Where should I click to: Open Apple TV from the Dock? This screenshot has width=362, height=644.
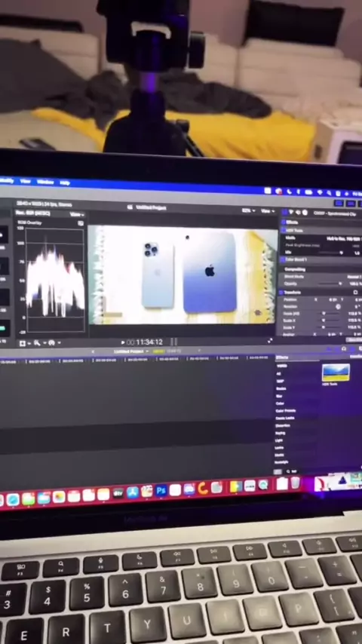[118, 493]
